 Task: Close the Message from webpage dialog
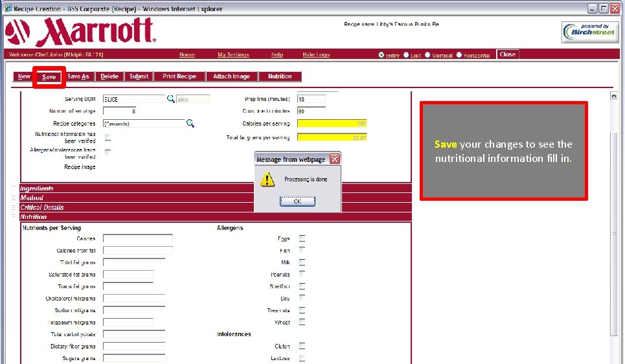click(335, 159)
